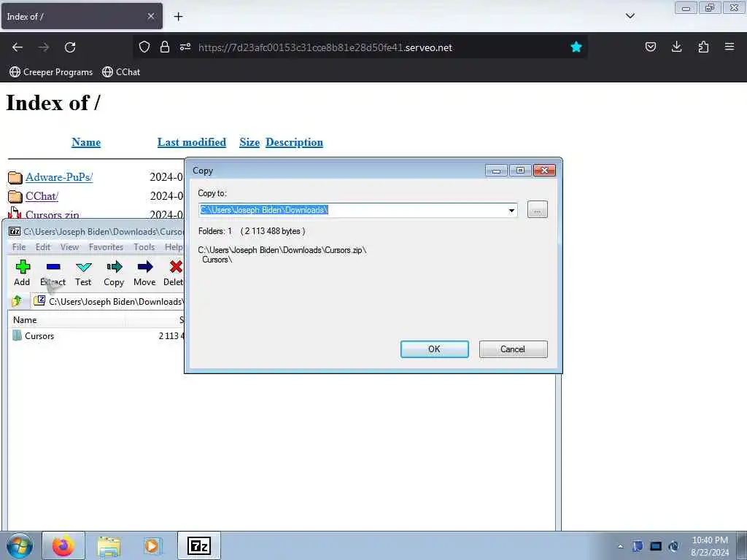Open the File menu in 7-Zip

(x=19, y=246)
